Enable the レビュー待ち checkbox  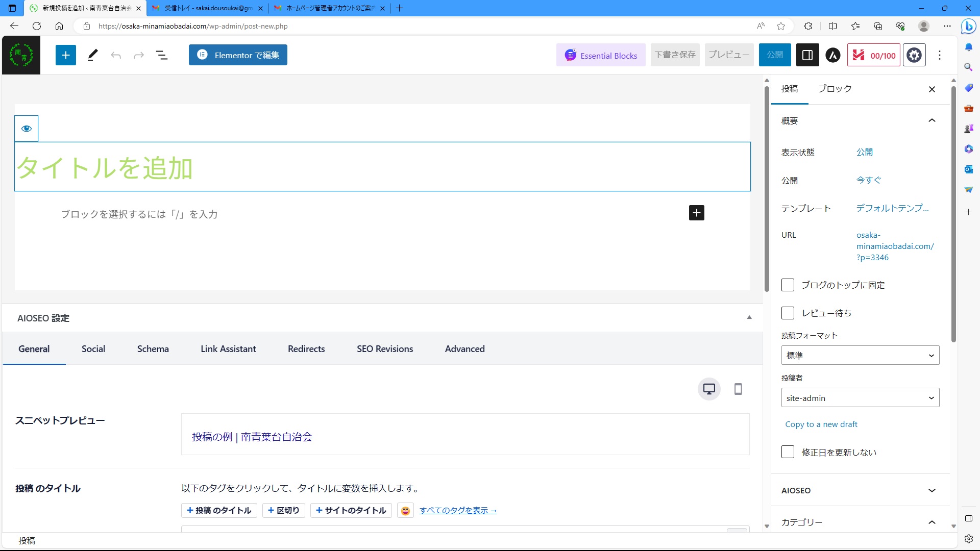[788, 313]
